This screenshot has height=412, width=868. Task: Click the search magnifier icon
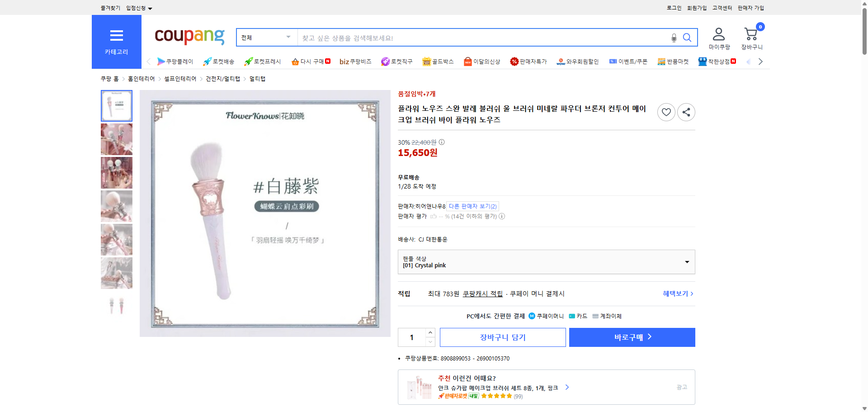[x=687, y=38]
